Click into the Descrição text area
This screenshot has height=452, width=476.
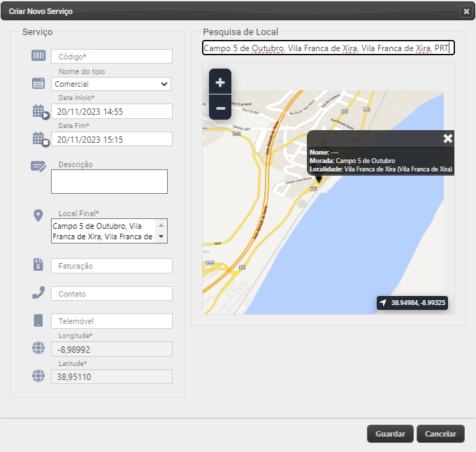point(109,181)
